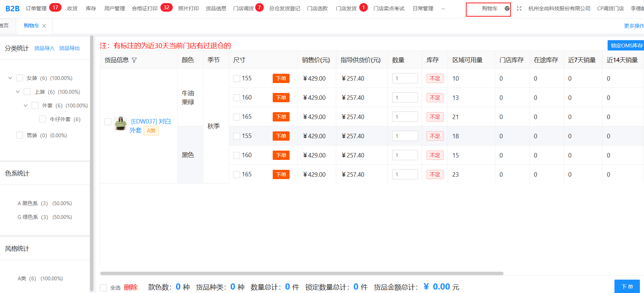Close the 购物车 tab with its X
Screen dimensions: 644x293
click(44, 26)
